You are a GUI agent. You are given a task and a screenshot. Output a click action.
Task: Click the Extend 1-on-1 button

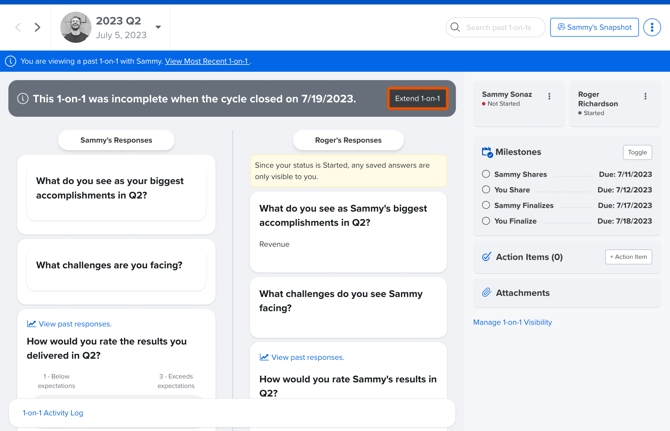click(x=417, y=99)
